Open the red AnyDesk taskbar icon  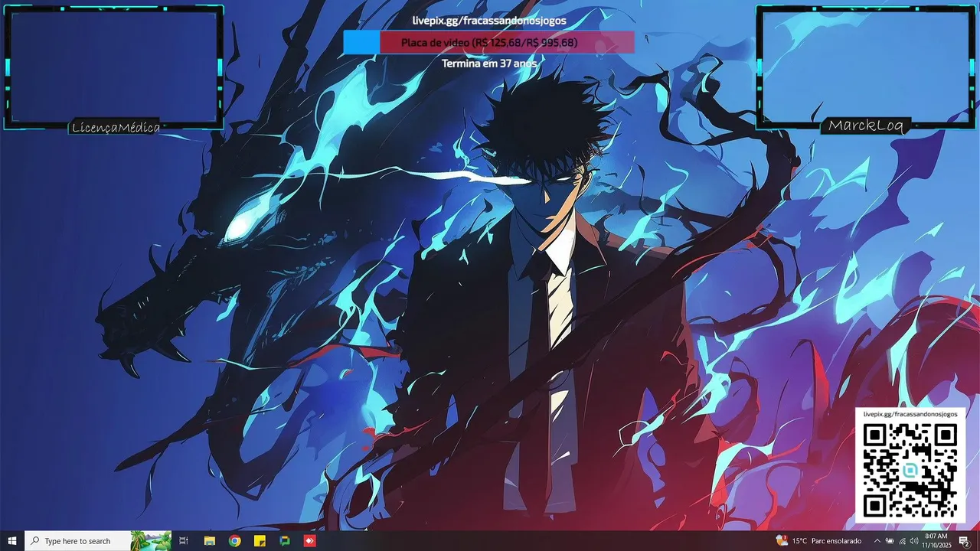(309, 541)
